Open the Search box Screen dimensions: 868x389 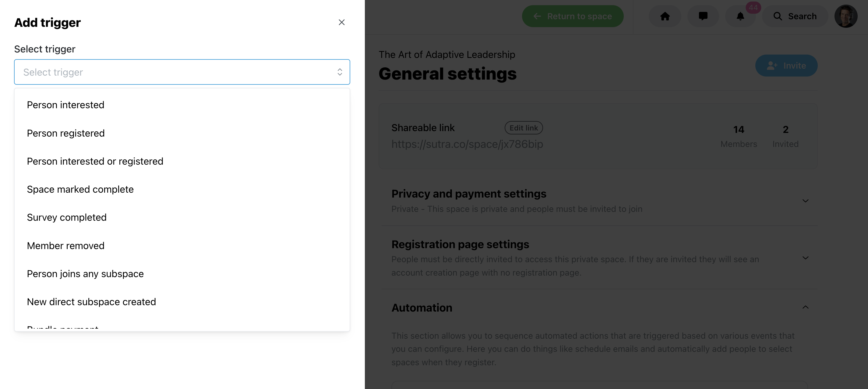click(x=795, y=16)
